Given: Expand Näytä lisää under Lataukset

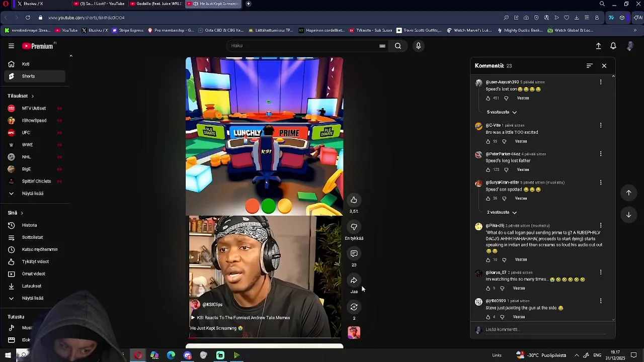Looking at the screenshot, I should tap(33, 298).
